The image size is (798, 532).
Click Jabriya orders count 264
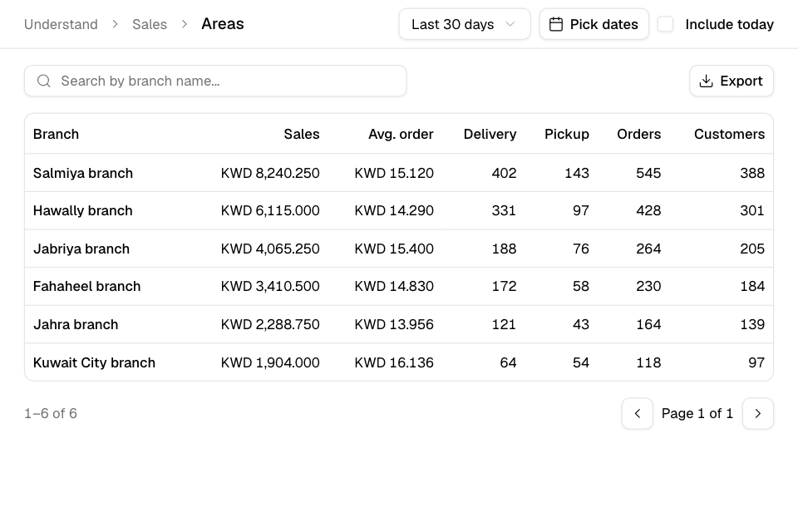(649, 249)
